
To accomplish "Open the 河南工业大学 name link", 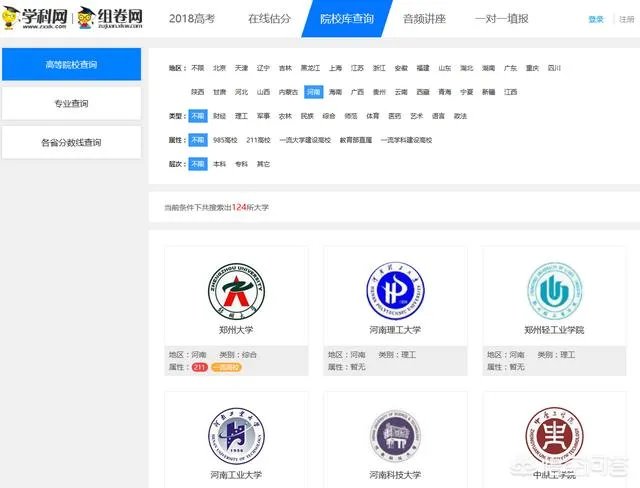I will click(236, 475).
